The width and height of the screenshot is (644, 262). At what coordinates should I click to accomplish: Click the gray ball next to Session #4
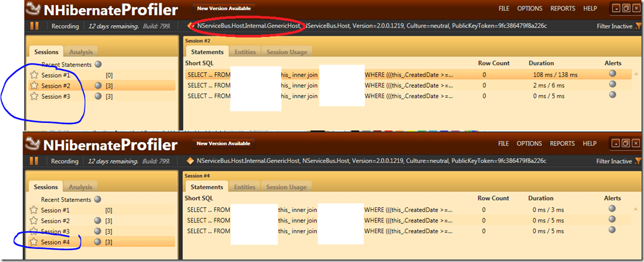98,242
